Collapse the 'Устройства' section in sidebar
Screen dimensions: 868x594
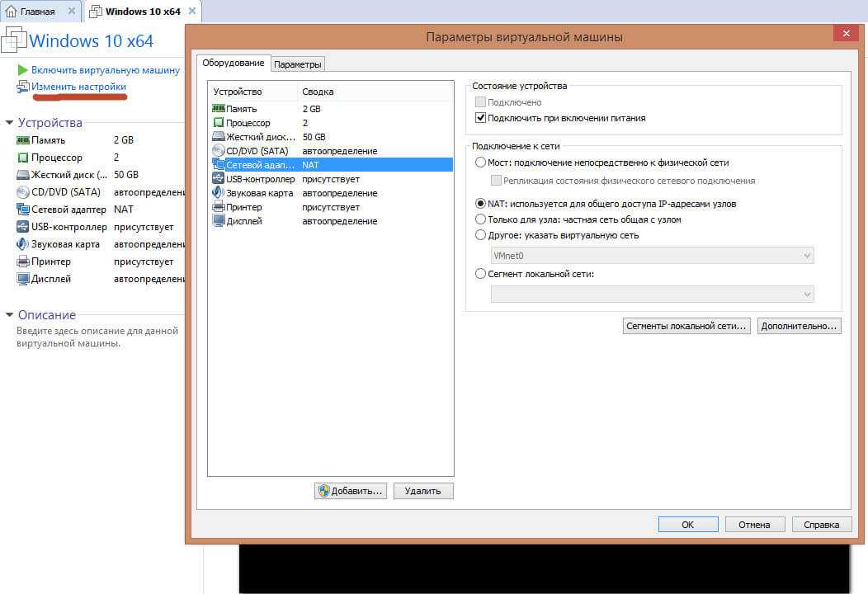click(x=10, y=123)
